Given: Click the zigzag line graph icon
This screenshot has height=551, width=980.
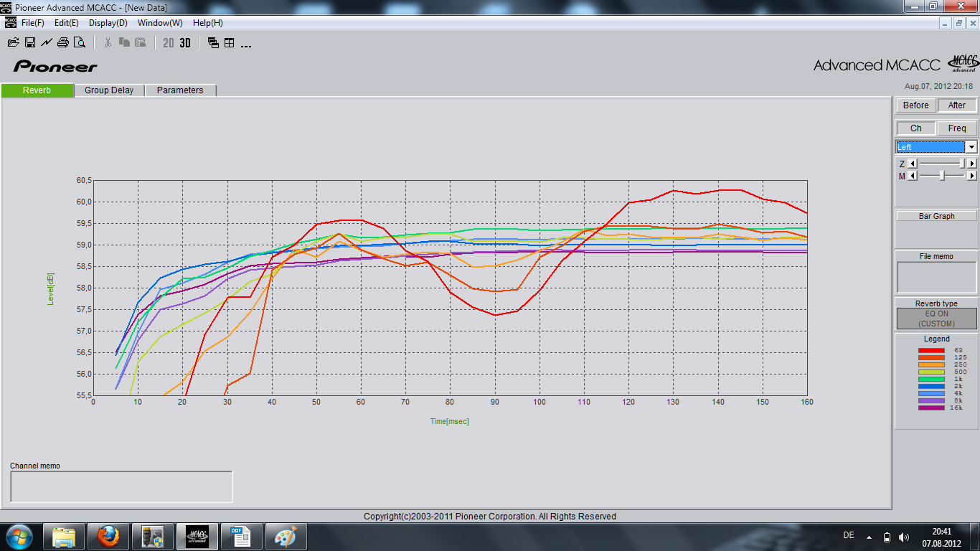Looking at the screenshot, I should 47,42.
